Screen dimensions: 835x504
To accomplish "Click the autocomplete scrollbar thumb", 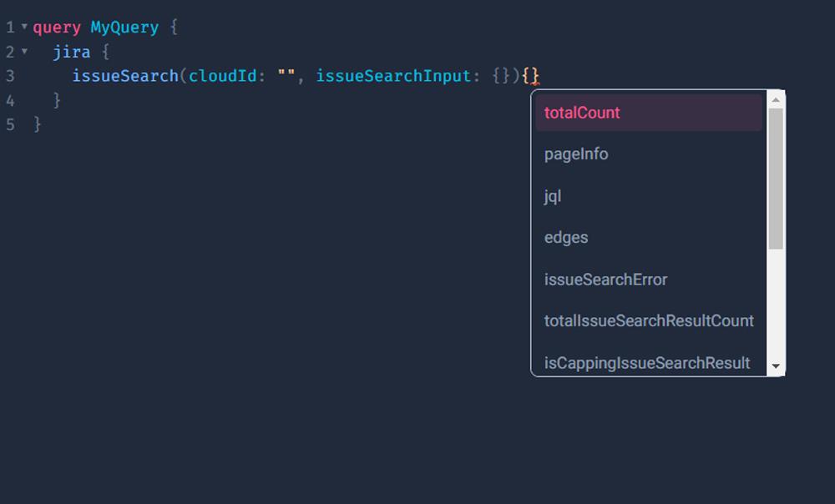I will pos(776,179).
